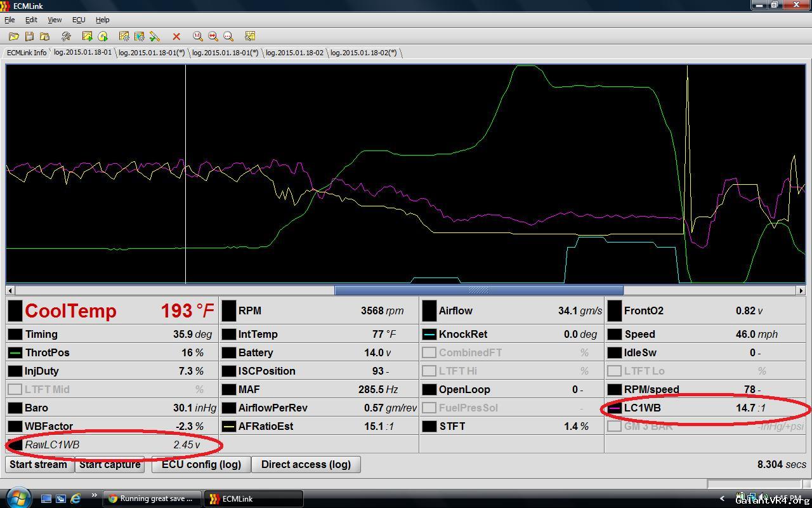Show hidden system tray icons arrow
Viewport: 812px width, 508px height.
[x=722, y=498]
